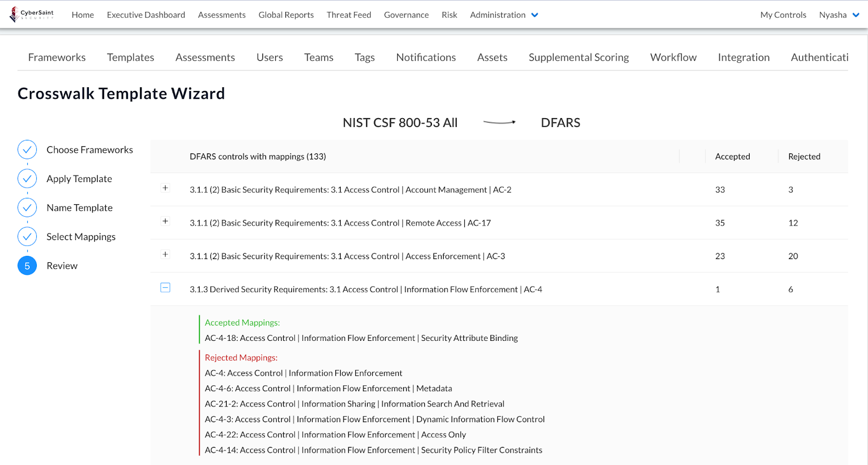Click rejected count 20 in AC-3 row

[793, 256]
